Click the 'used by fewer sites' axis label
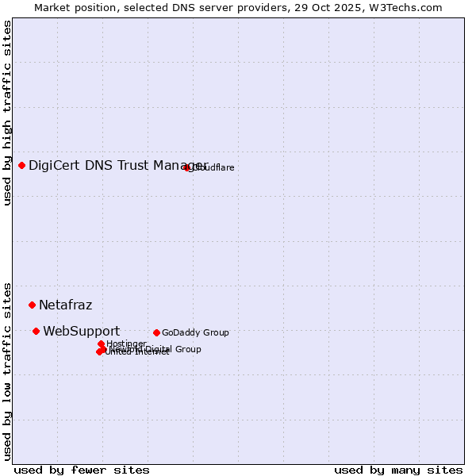The width and height of the screenshot is (476, 476). tap(82, 470)
